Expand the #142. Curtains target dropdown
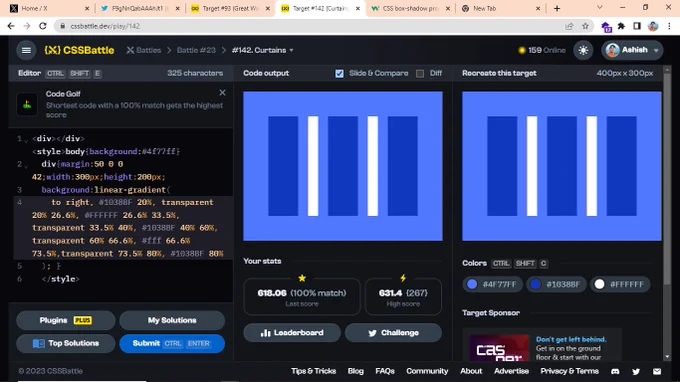This screenshot has height=382, width=680. (x=263, y=50)
